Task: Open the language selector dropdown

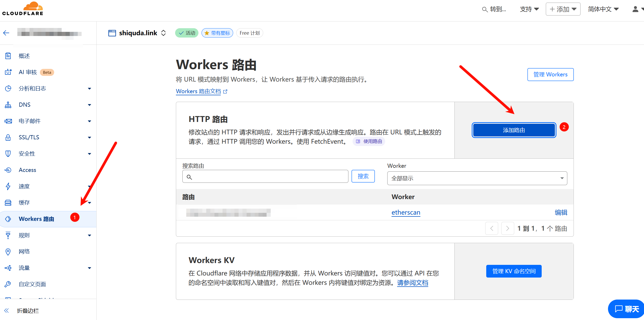Action: click(603, 9)
